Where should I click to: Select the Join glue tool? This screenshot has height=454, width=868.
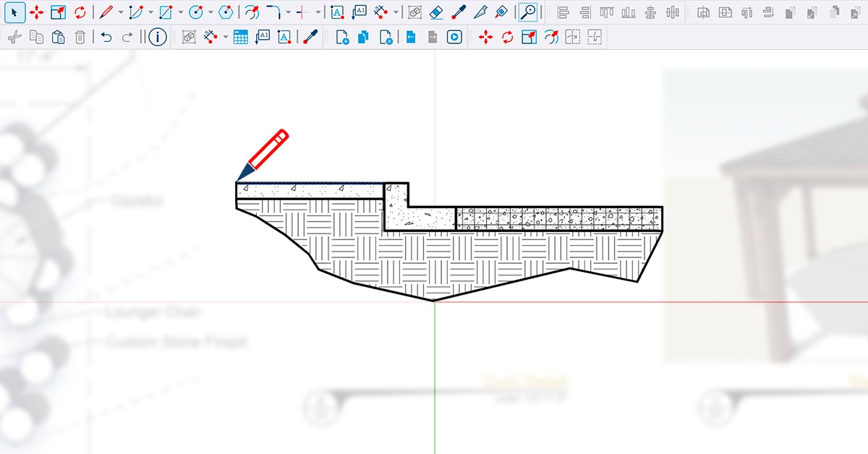(502, 12)
